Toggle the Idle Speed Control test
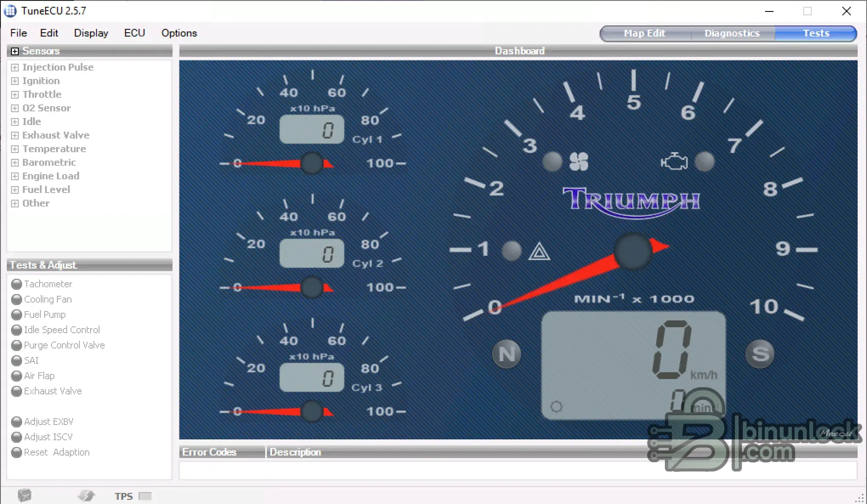The image size is (867, 504). tap(17, 330)
